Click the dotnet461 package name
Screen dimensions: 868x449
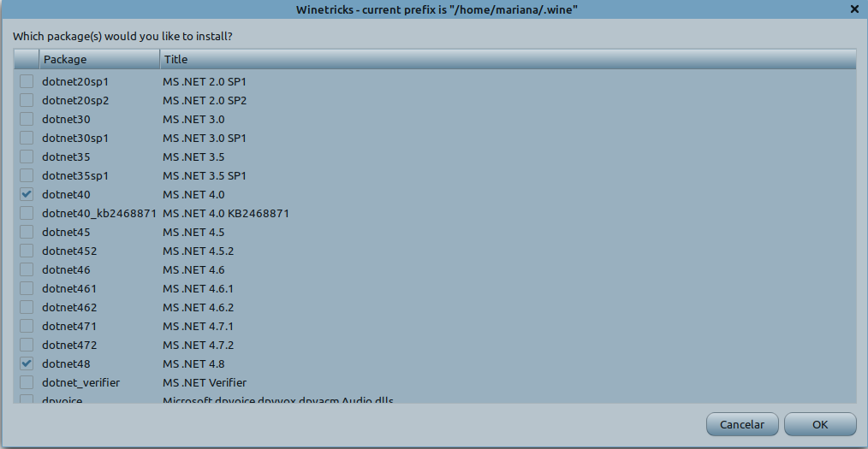(69, 289)
